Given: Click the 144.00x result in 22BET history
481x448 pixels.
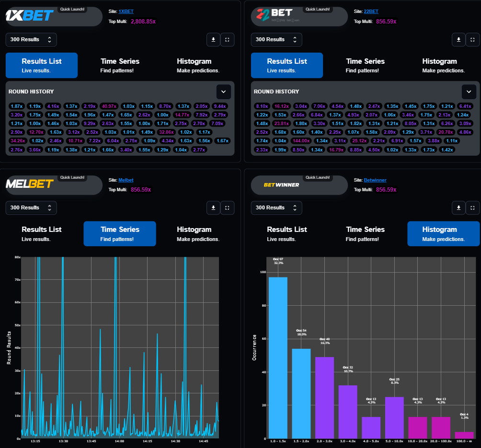Looking at the screenshot, I should [x=301, y=141].
